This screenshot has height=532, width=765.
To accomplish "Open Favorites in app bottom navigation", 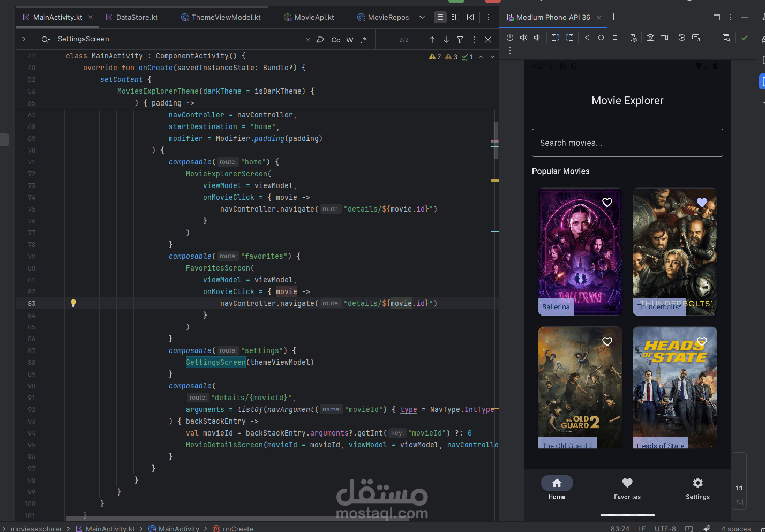I will tap(627, 488).
